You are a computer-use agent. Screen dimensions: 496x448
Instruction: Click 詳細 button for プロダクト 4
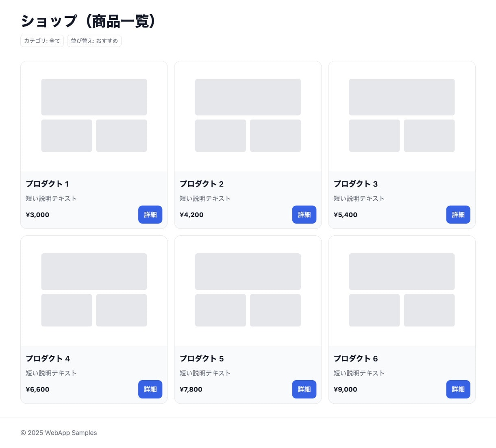click(150, 389)
